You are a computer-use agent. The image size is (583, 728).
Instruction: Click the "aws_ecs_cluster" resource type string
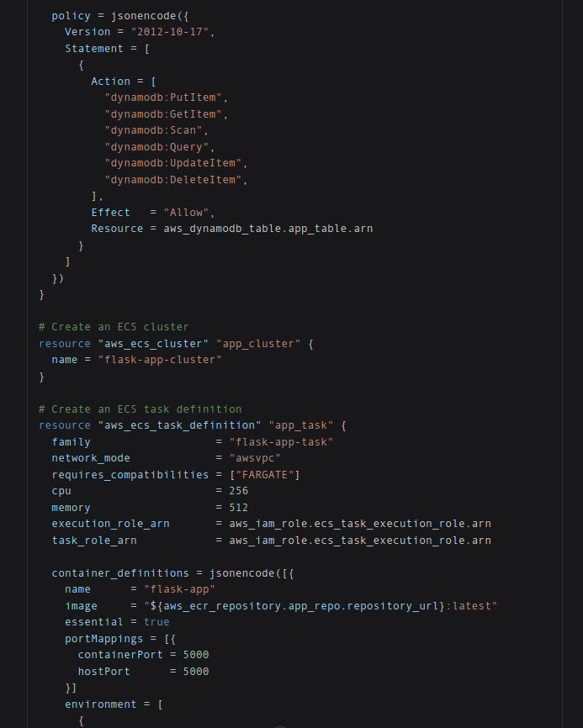(x=153, y=344)
